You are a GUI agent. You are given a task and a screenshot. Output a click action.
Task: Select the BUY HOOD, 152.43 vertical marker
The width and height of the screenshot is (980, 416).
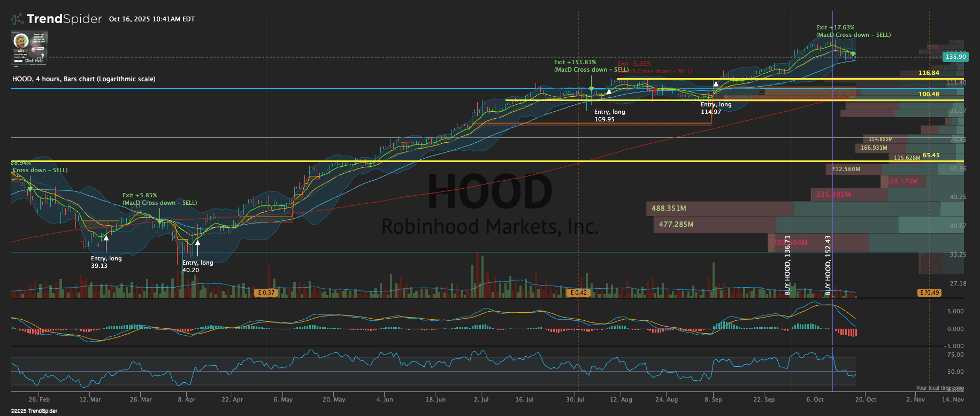tap(828, 265)
